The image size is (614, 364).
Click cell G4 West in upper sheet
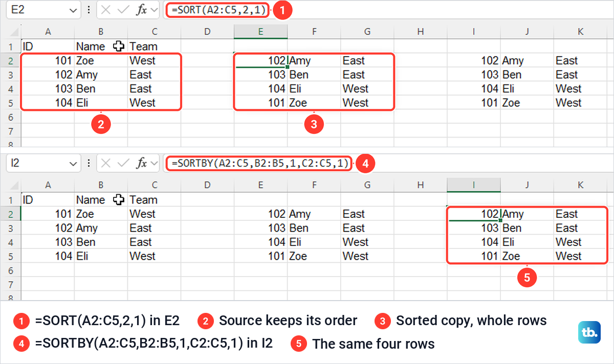point(367,88)
